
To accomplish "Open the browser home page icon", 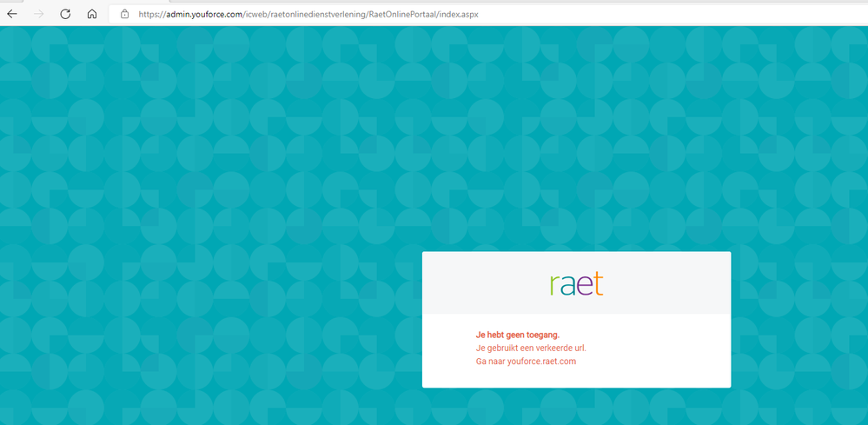I will click(92, 14).
